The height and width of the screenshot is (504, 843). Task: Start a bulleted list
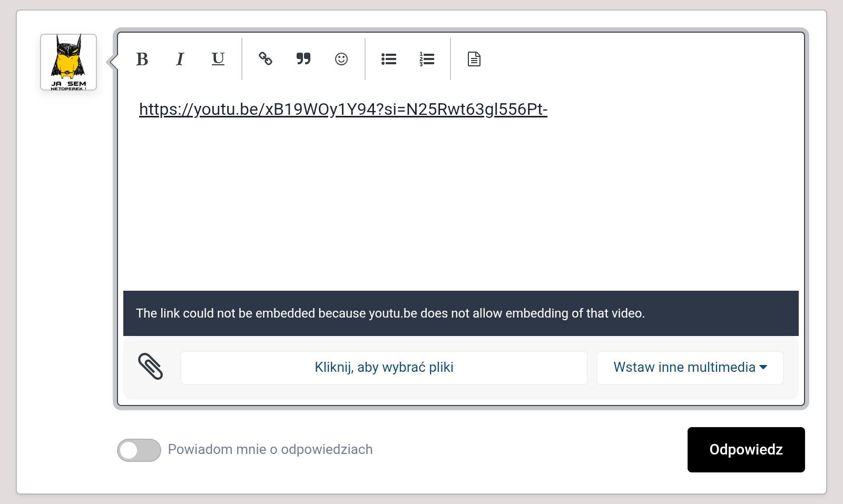coord(388,59)
